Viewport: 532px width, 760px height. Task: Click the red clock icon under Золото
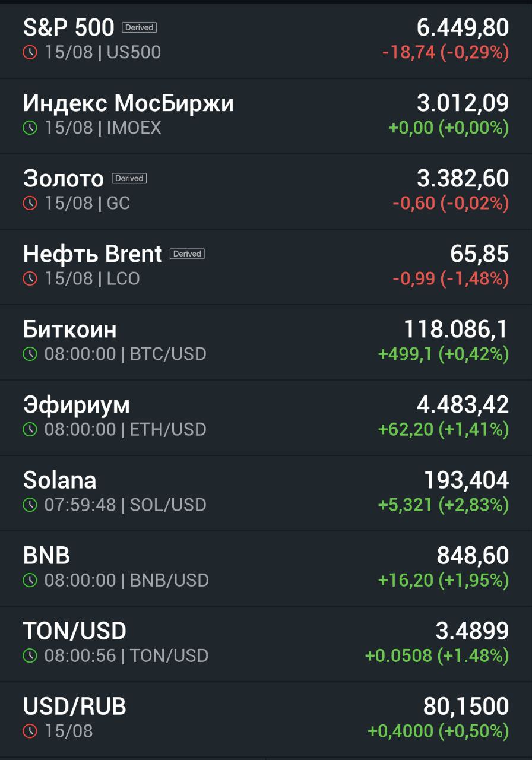[x=30, y=203]
